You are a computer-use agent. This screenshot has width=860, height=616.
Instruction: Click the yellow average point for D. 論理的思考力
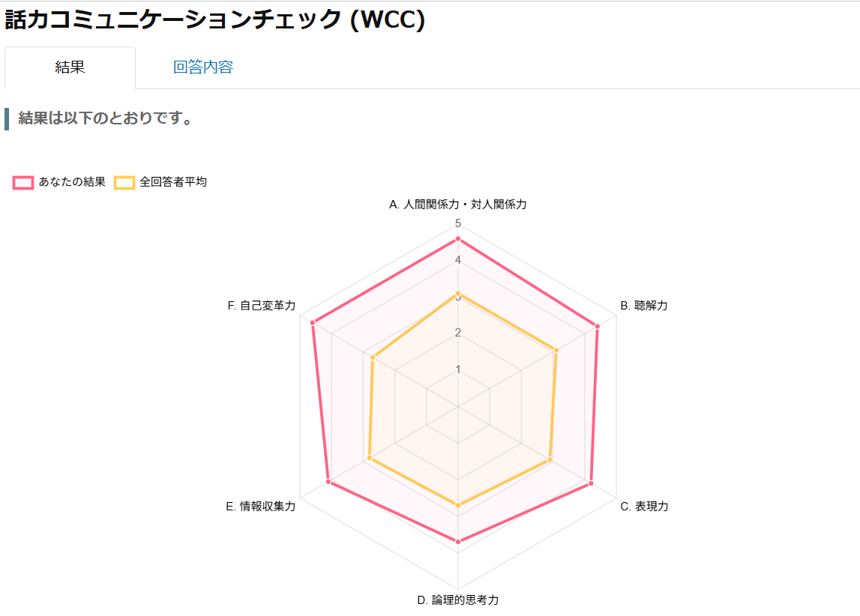(458, 506)
